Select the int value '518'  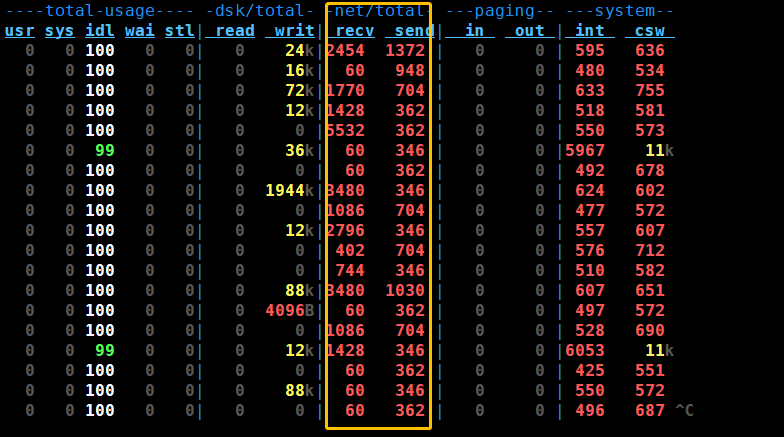[x=590, y=110]
